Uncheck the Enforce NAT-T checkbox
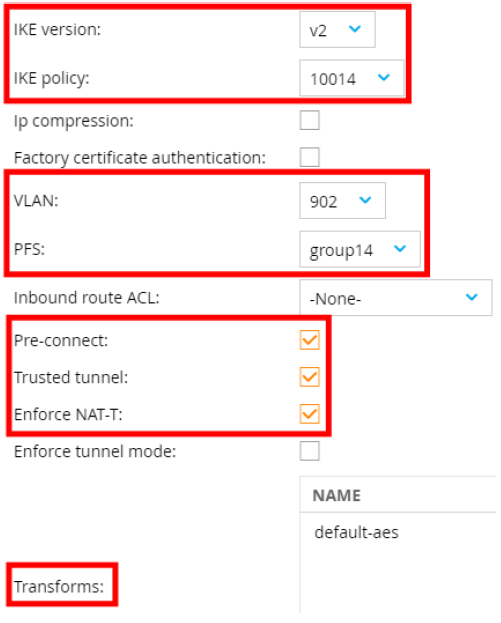Screen dimensions: 501x623 (309, 414)
